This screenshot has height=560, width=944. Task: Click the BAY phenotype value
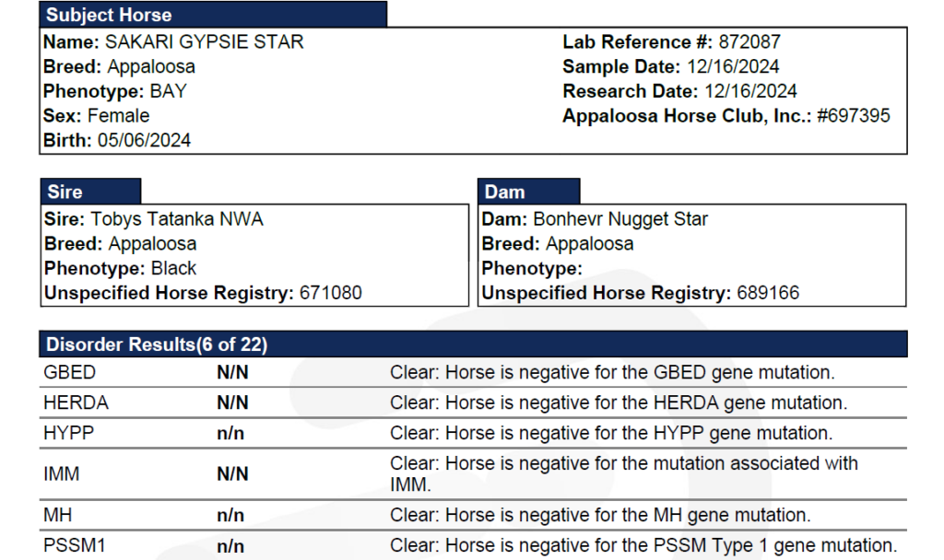[169, 91]
